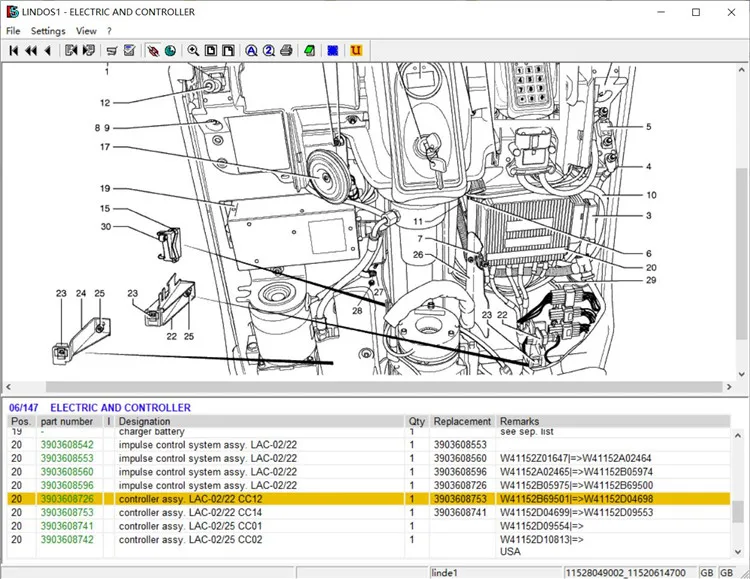Click part number 3903608742 link
Image resolution: width=750 pixels, height=579 pixels.
pyautogui.click(x=67, y=539)
